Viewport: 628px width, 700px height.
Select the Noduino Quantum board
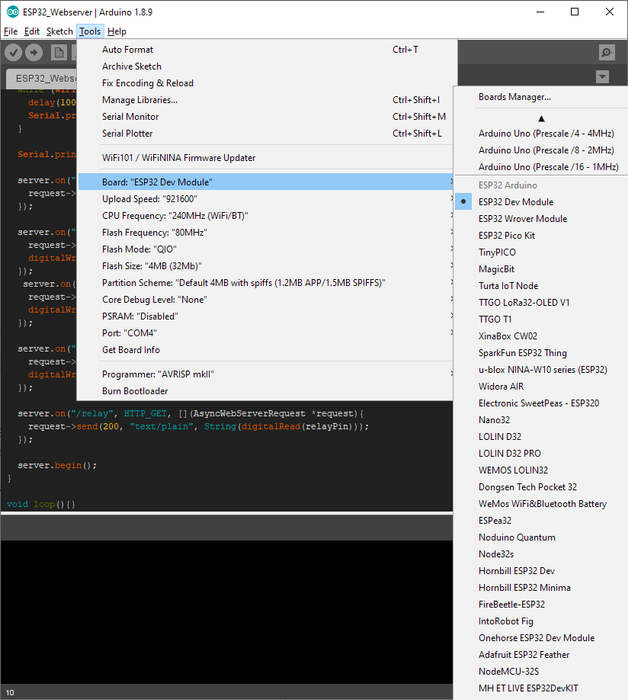point(541,537)
